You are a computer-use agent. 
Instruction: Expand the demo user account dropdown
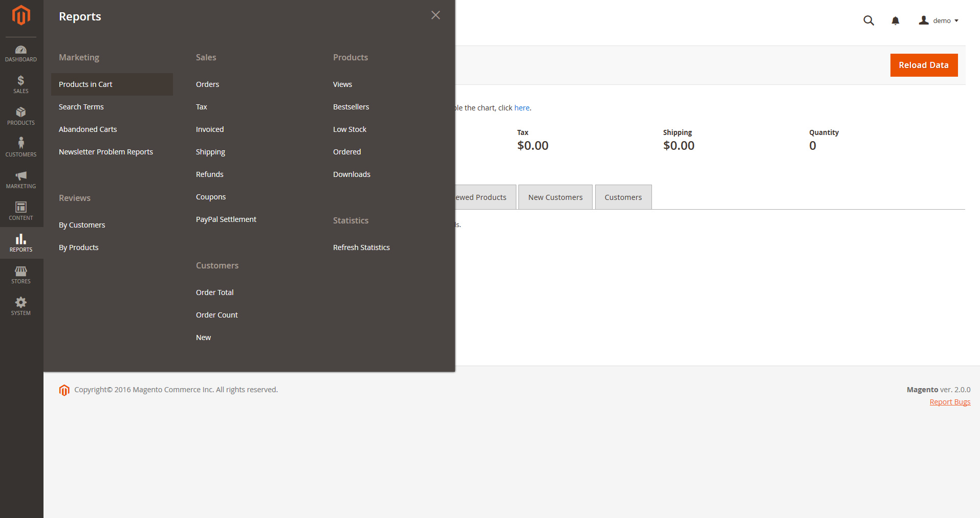coord(939,20)
